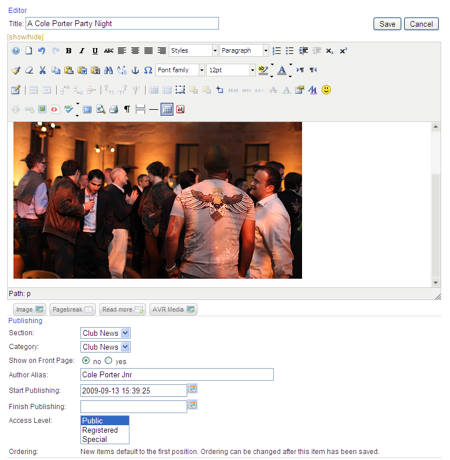The height and width of the screenshot is (460, 450).
Task: Insert a smiley emoticon
Action: tap(326, 90)
